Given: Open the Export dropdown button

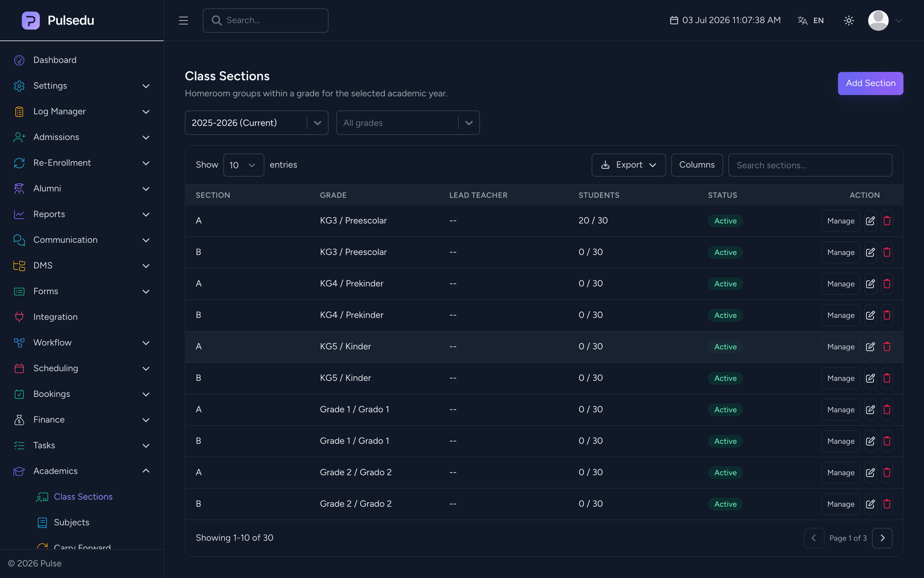Looking at the screenshot, I should point(628,165).
